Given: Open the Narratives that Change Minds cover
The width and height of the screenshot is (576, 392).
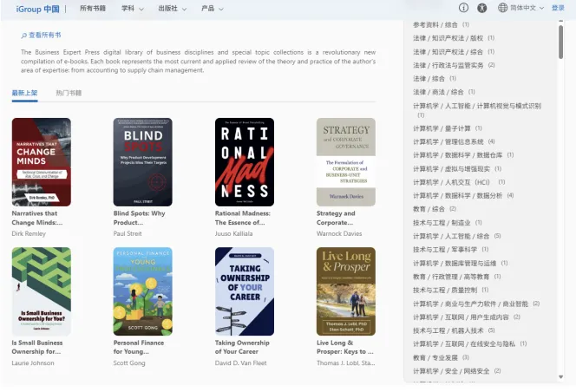Looking at the screenshot, I should coord(42,162).
